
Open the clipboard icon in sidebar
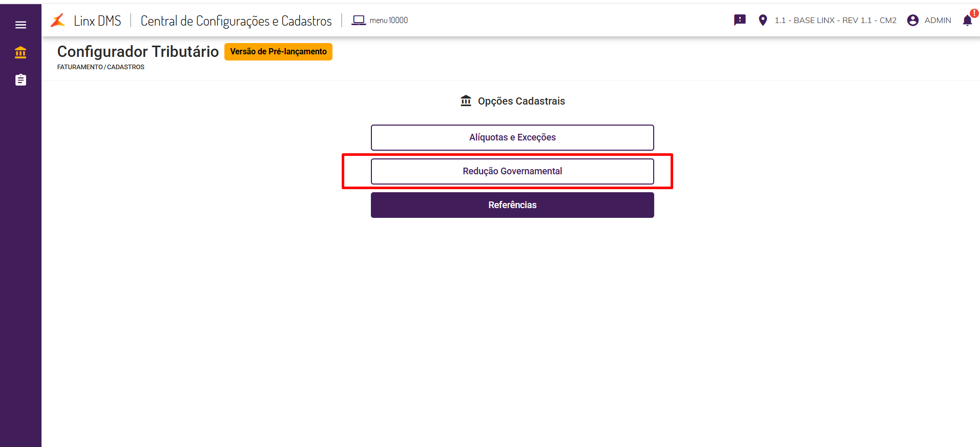pyautogui.click(x=20, y=80)
